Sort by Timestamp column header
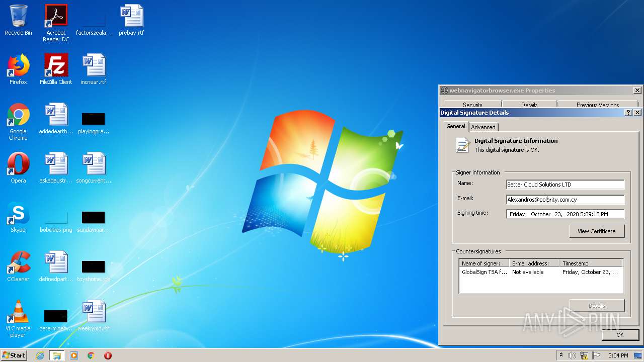Viewport: 644px width, 362px height. point(591,263)
